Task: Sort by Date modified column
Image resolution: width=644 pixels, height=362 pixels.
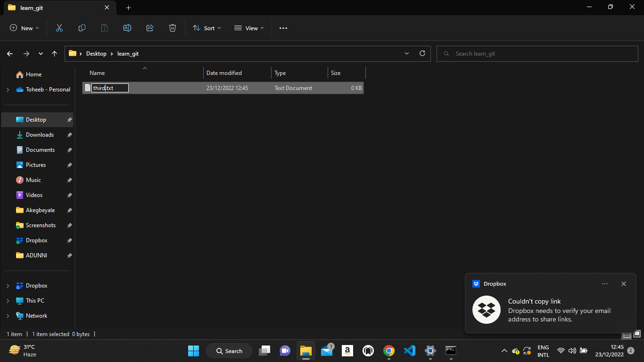Action: pyautogui.click(x=237, y=73)
